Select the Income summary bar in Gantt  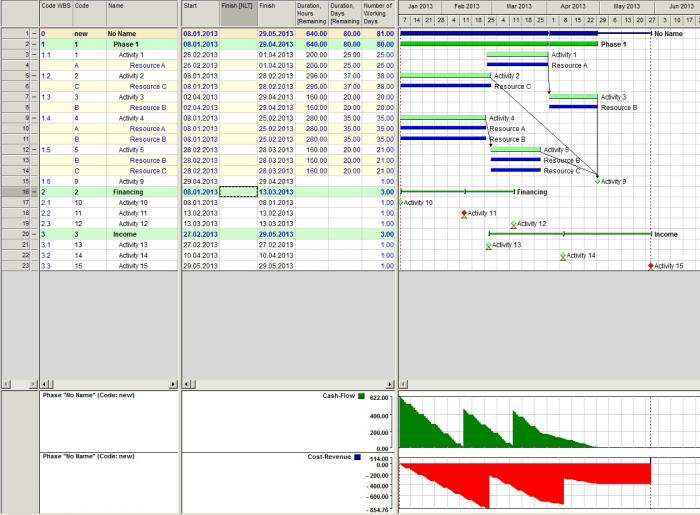click(570, 234)
